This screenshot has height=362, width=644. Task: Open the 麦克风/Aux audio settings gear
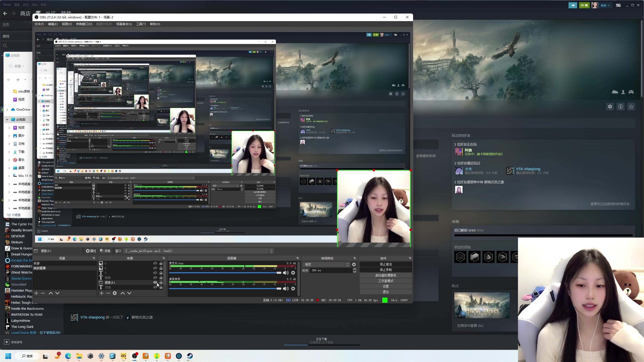tap(293, 273)
